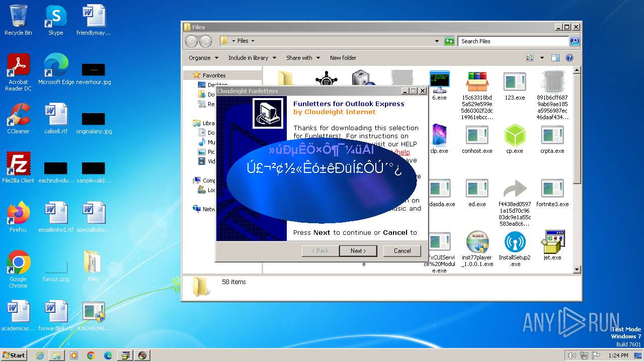
Task: Open the Start menu
Action: (x=14, y=355)
